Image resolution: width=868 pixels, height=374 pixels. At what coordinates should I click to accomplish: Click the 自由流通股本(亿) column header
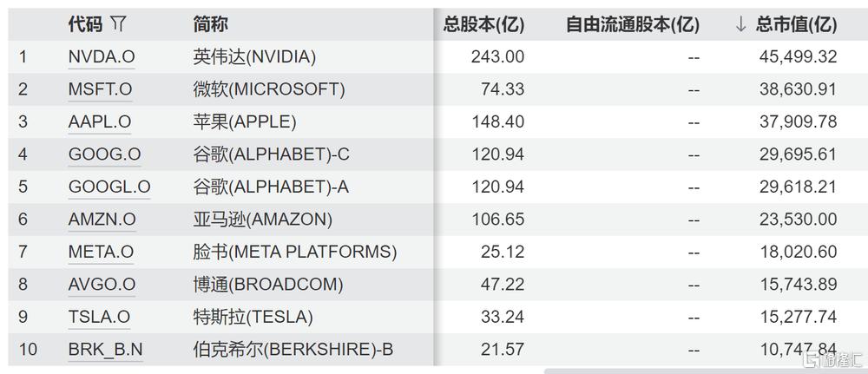[632, 24]
